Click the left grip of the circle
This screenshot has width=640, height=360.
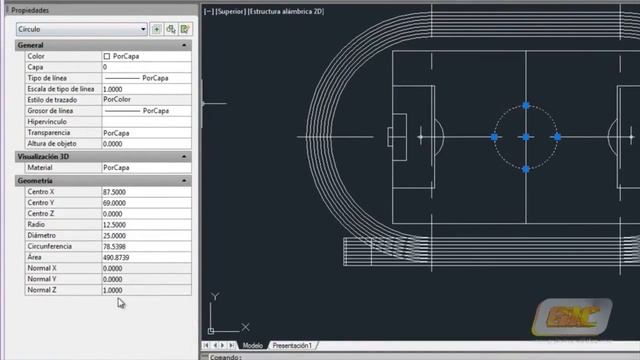(x=494, y=137)
